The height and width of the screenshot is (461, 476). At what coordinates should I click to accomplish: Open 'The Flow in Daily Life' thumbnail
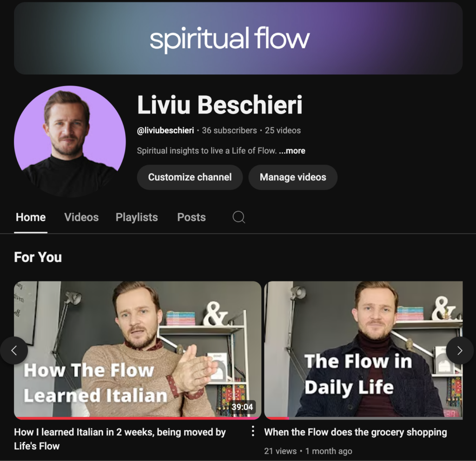click(x=364, y=349)
